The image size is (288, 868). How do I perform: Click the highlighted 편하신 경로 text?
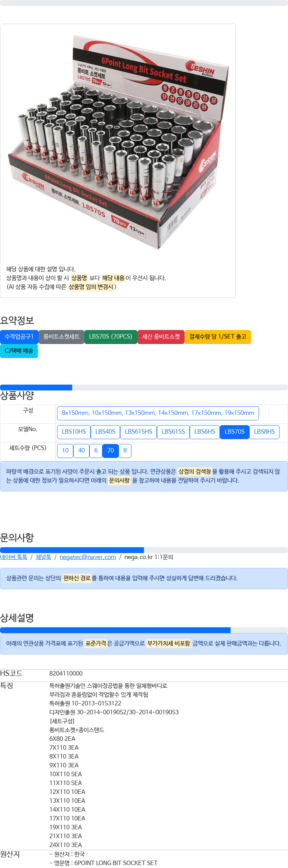pyautogui.click(x=77, y=578)
